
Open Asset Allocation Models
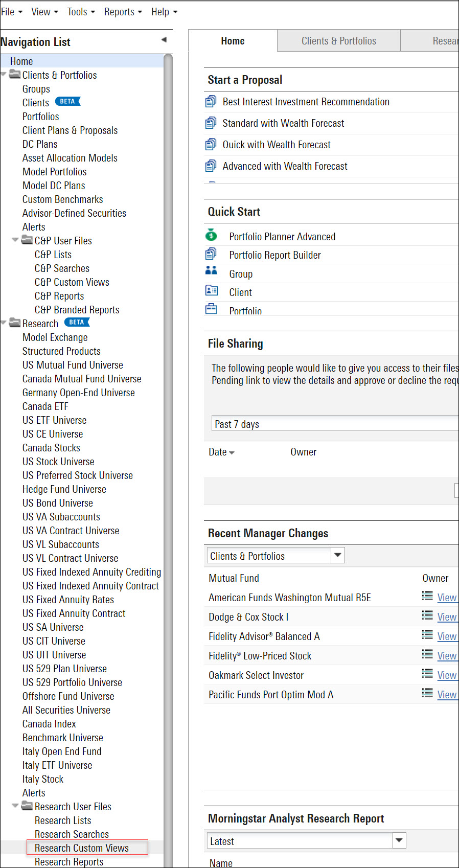pos(70,158)
